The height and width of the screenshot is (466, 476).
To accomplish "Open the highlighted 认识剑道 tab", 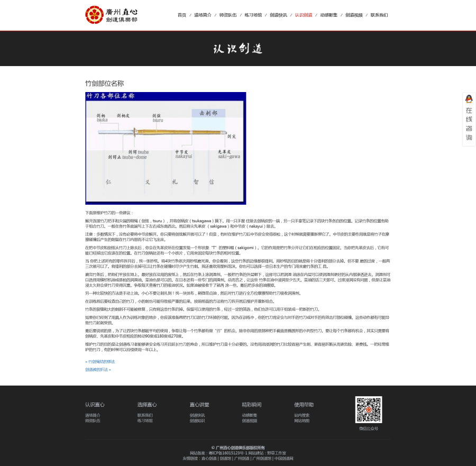I will 303,15.
